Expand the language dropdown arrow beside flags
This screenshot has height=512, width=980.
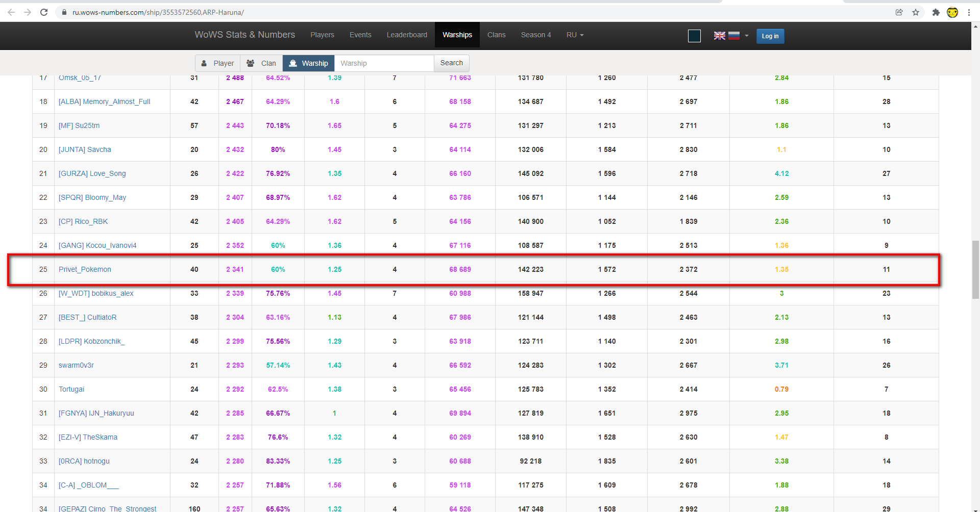747,36
